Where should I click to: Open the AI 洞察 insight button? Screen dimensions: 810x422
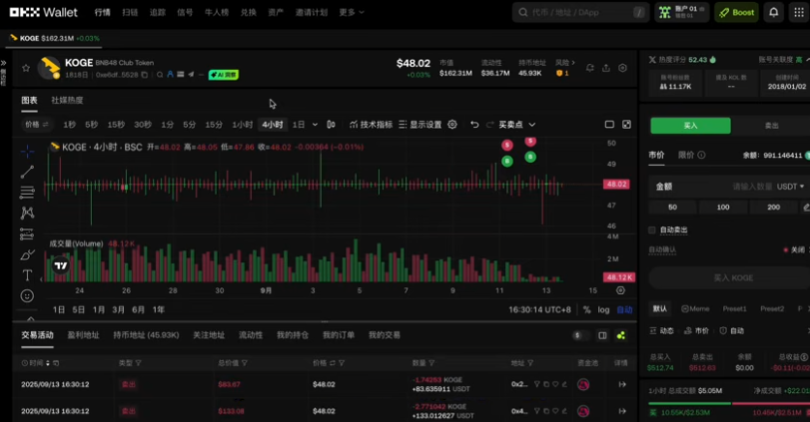pos(223,75)
